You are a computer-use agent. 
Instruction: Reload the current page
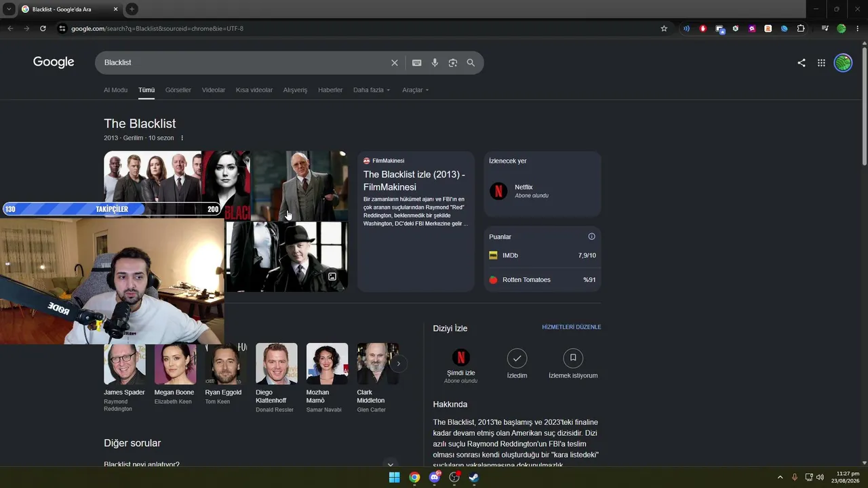click(x=43, y=28)
